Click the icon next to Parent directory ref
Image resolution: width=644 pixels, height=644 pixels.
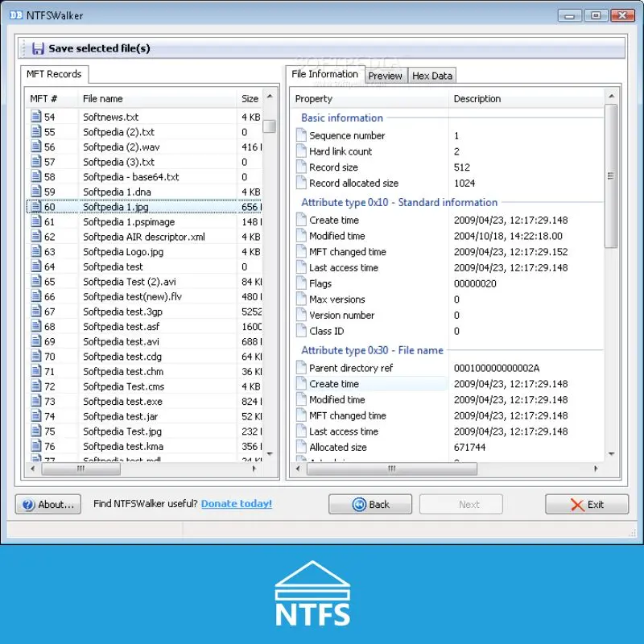(x=301, y=368)
